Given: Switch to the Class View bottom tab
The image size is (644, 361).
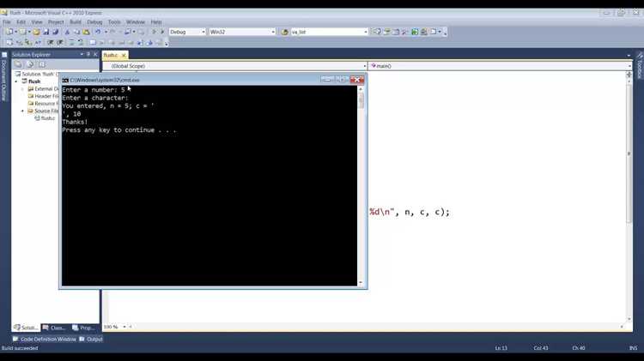Looking at the screenshot, I should tap(54, 328).
